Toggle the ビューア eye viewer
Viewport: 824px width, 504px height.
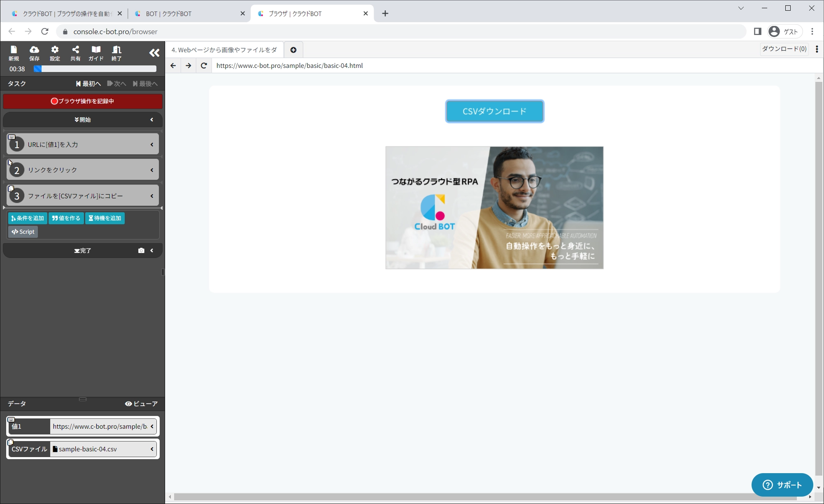[x=141, y=404]
